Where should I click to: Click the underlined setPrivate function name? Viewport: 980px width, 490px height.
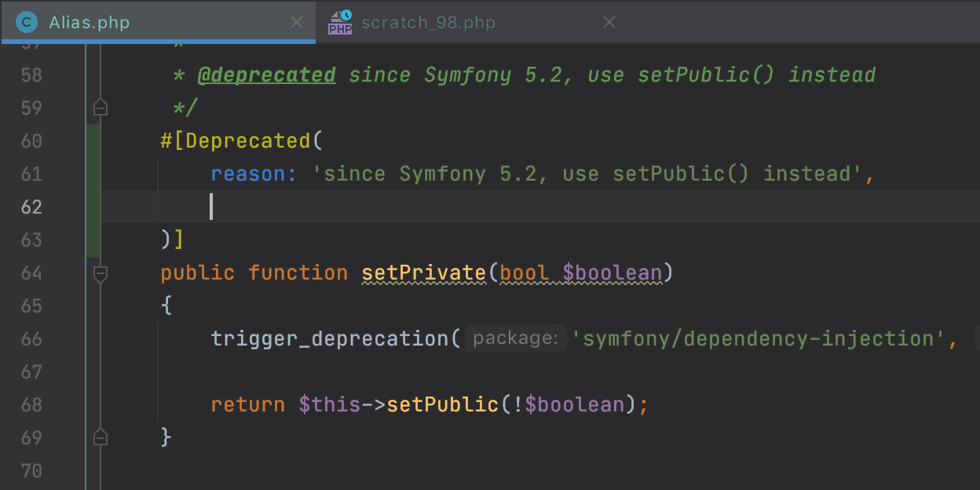click(422, 272)
